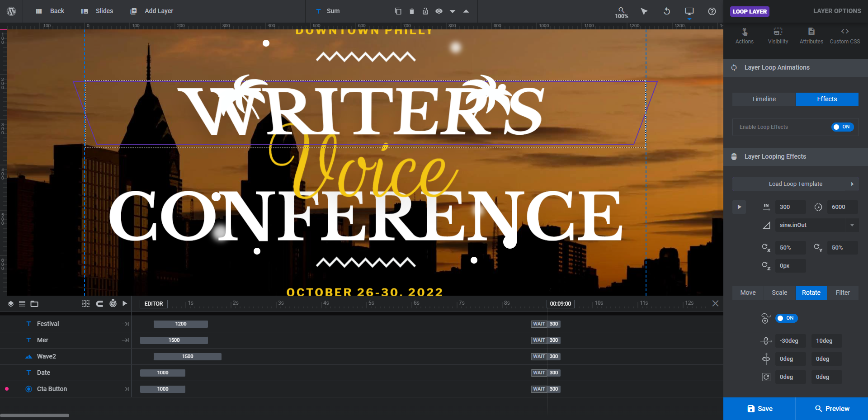Image resolution: width=868 pixels, height=420 pixels.
Task: Click the list lines icon in timeline
Action: [x=22, y=304]
